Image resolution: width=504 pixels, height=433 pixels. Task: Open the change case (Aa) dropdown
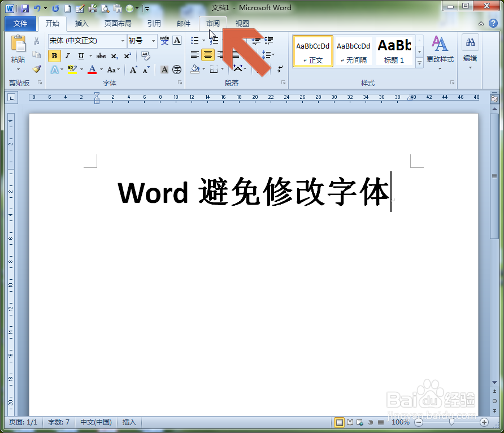tap(113, 70)
